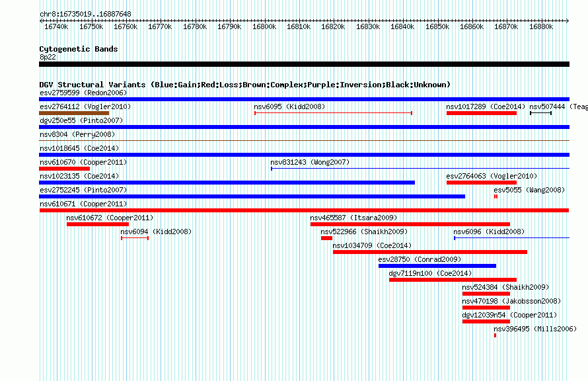Click the 8p22 band label

coord(48,57)
